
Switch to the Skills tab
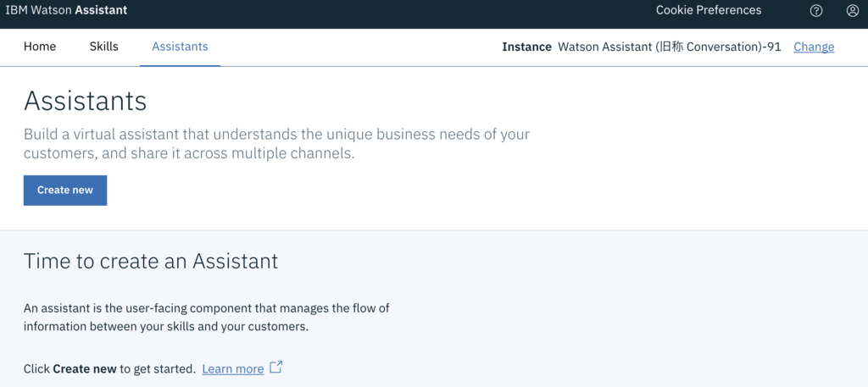point(103,47)
